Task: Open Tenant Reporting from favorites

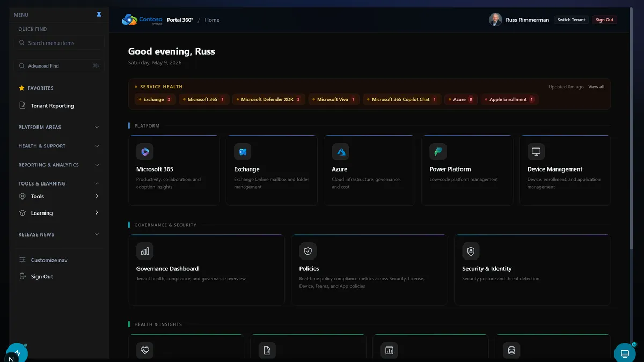Action: [x=53, y=106]
